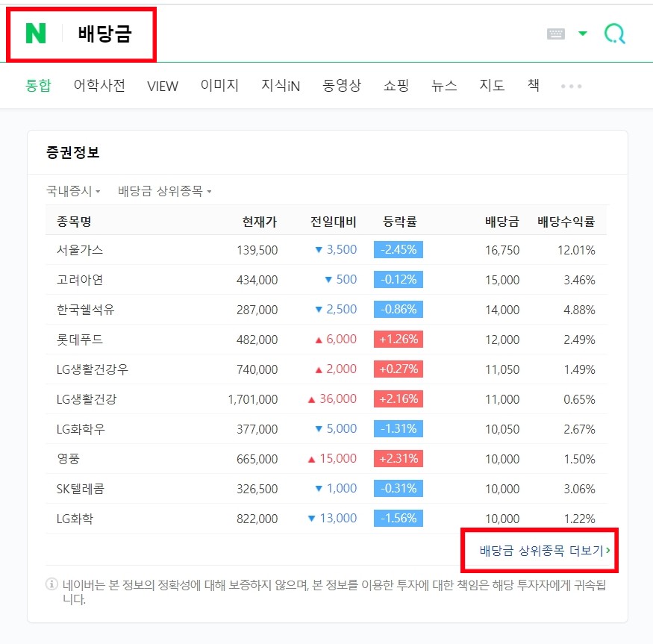
Task: Open the 고려아연 stock link
Action: (80, 280)
